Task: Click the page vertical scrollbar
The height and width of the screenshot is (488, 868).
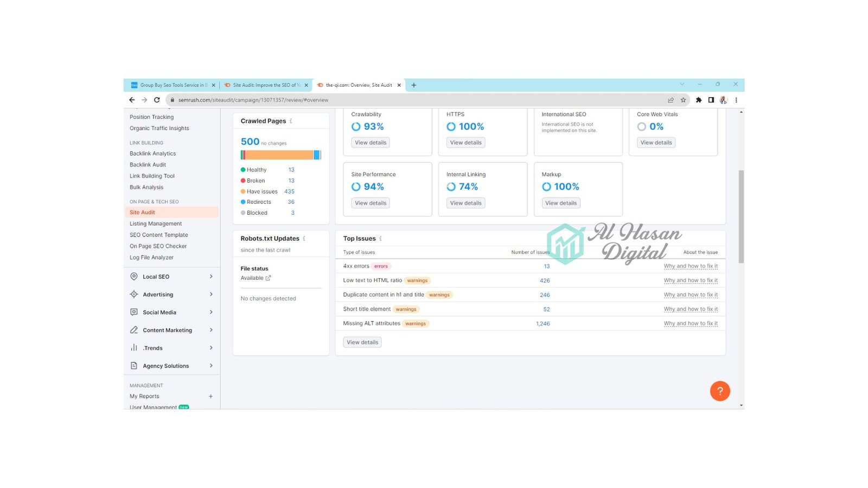Action: click(741, 217)
